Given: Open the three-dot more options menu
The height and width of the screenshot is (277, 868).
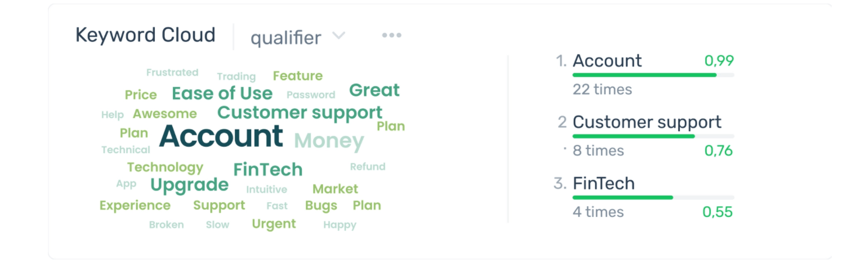Looking at the screenshot, I should pos(391,36).
